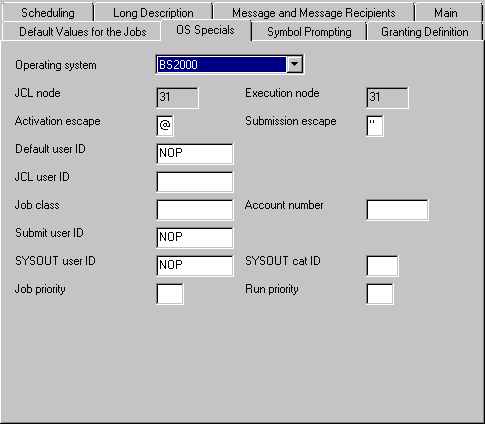Click the Job priority field

(x=170, y=294)
